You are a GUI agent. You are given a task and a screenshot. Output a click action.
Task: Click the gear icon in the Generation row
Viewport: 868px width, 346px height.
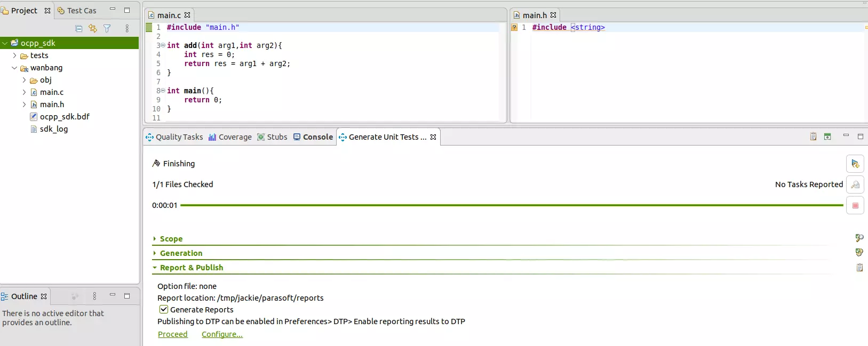click(859, 253)
